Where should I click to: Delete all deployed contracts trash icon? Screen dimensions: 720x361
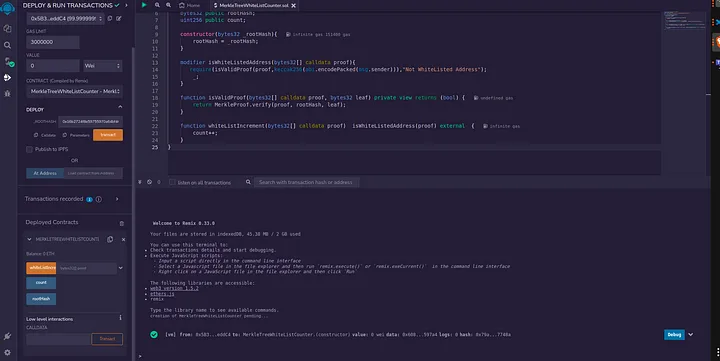pyautogui.click(x=122, y=223)
